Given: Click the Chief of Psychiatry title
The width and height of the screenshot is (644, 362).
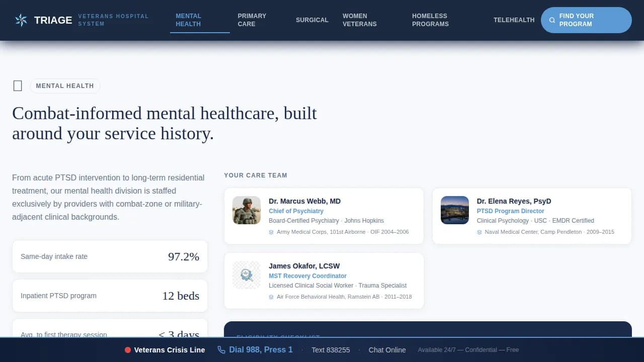Looking at the screenshot, I should [x=296, y=211].
